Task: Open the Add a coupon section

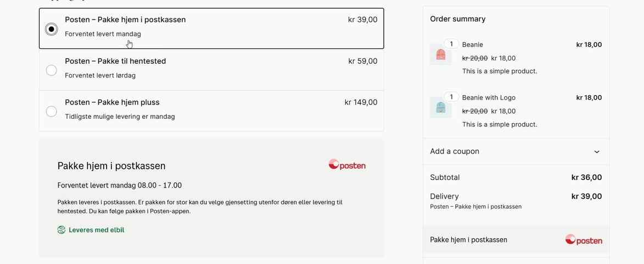Action: pos(516,151)
